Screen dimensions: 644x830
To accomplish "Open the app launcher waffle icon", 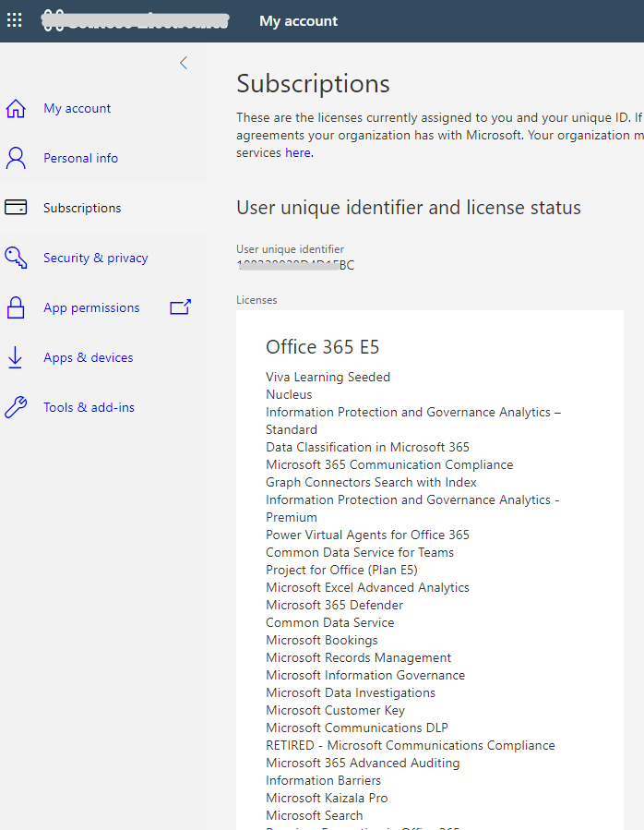I will pyautogui.click(x=14, y=19).
